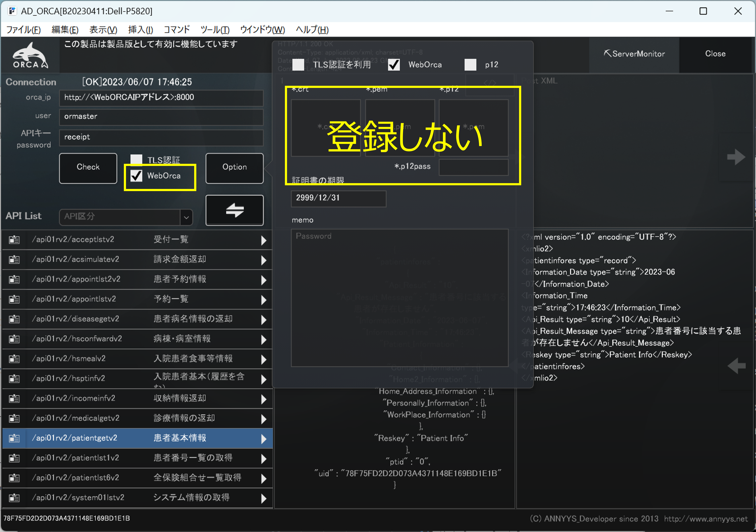The width and height of the screenshot is (756, 532).
Task: Click the icon for /api01rv2/hsptinfv2 row
Action: 14,379
